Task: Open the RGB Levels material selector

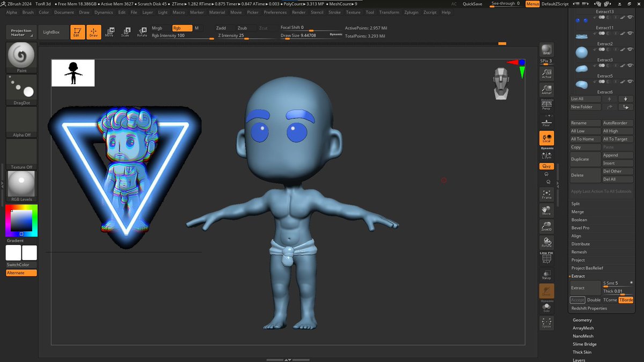Action: pyautogui.click(x=21, y=186)
